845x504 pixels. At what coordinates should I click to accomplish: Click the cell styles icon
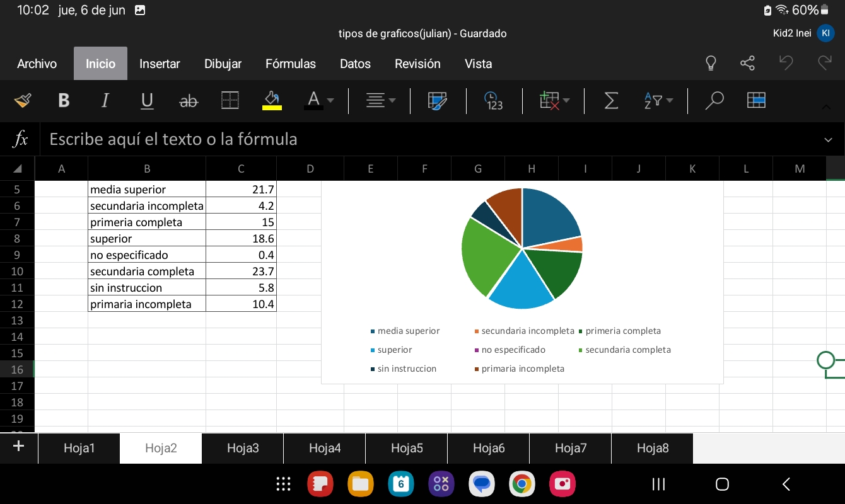point(437,101)
